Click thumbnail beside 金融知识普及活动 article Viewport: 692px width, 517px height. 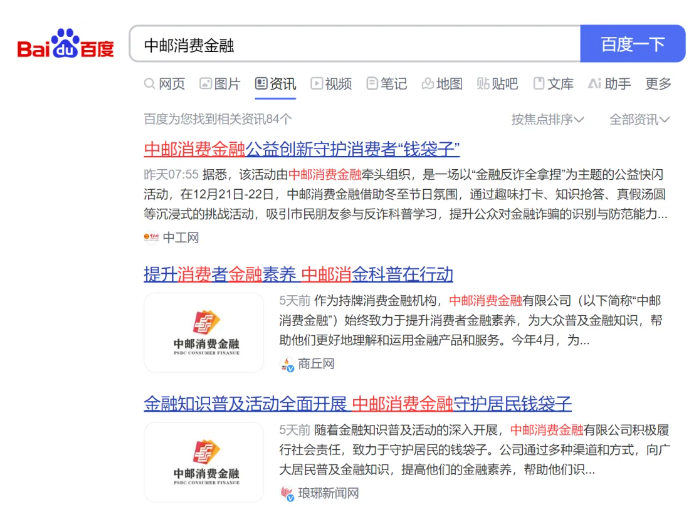[204, 462]
